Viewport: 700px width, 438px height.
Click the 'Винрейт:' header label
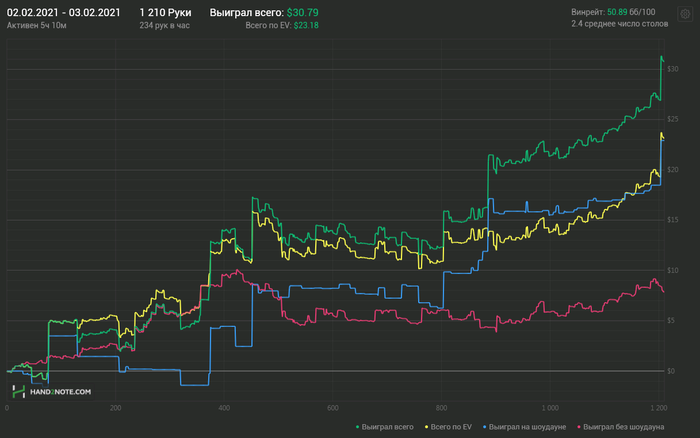pyautogui.click(x=588, y=12)
